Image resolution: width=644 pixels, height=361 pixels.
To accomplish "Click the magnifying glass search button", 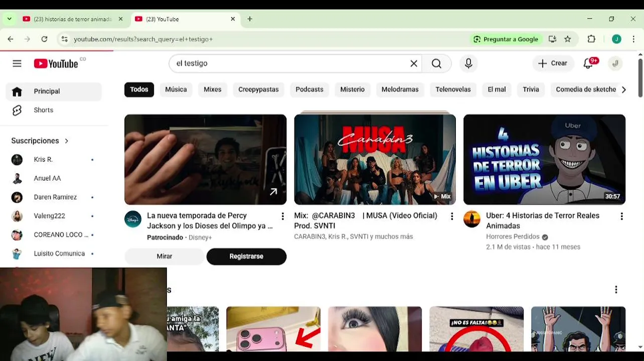I will [436, 63].
